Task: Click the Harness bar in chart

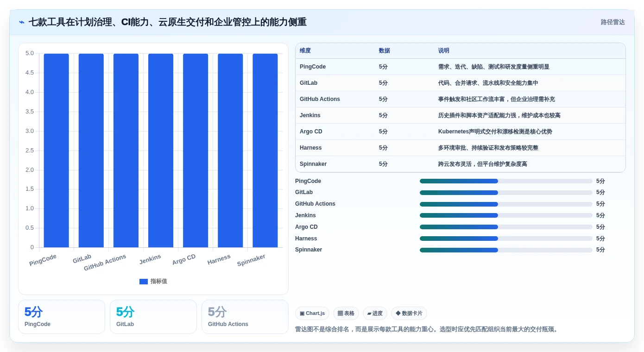Action: pos(230,151)
